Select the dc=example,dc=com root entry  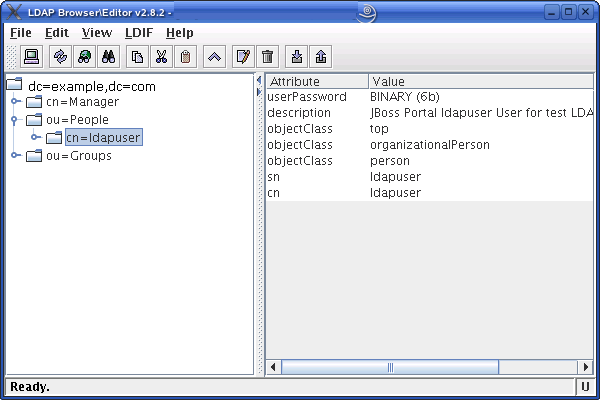pos(92,87)
